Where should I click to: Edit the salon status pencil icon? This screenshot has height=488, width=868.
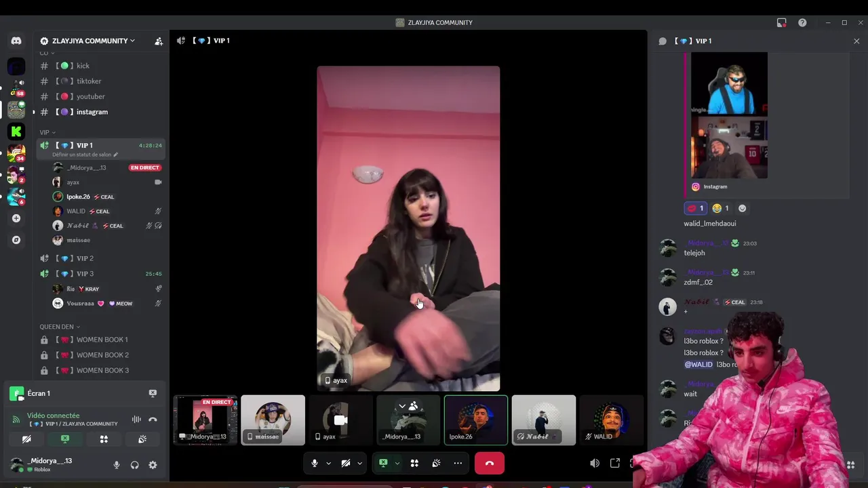(116, 155)
